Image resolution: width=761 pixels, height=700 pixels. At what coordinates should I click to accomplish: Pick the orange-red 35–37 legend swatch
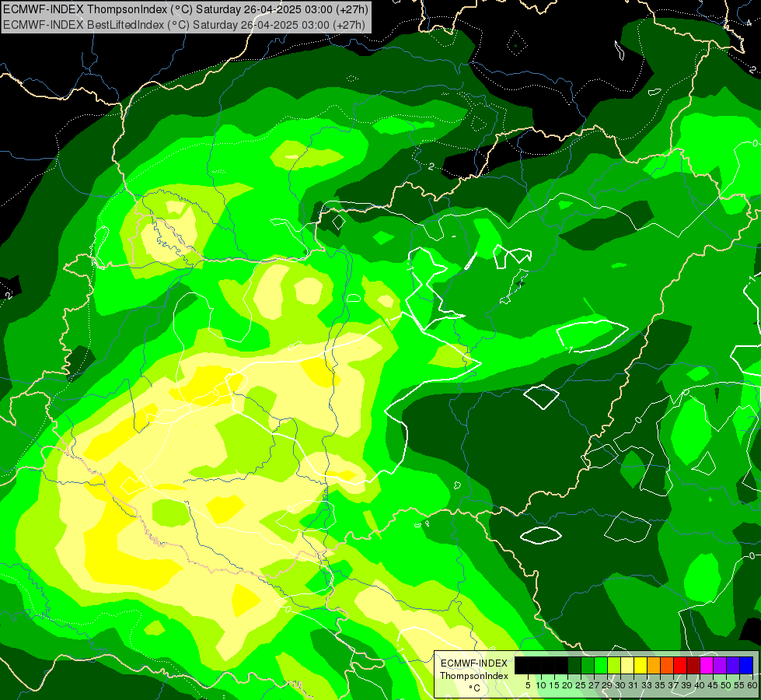pyautogui.click(x=667, y=666)
